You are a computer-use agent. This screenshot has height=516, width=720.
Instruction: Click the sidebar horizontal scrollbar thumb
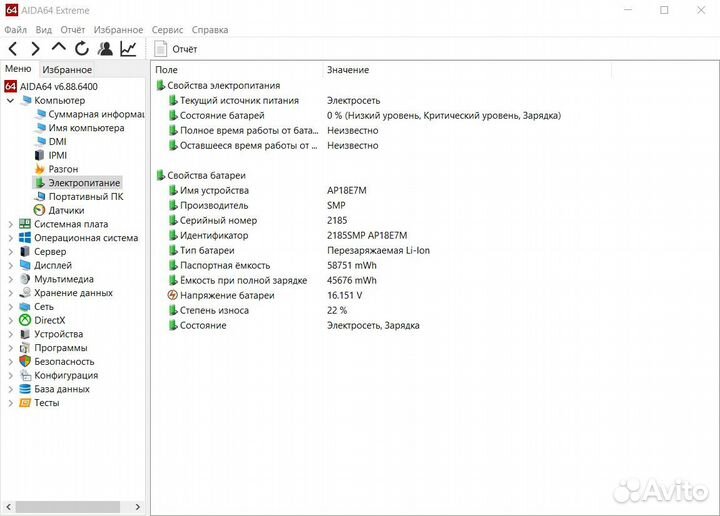click(68, 507)
